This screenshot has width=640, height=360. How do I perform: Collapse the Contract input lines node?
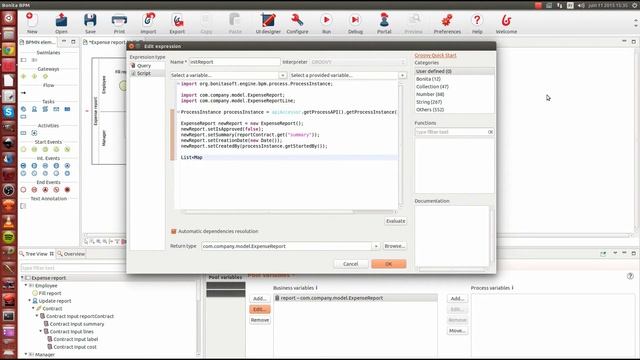click(40, 331)
